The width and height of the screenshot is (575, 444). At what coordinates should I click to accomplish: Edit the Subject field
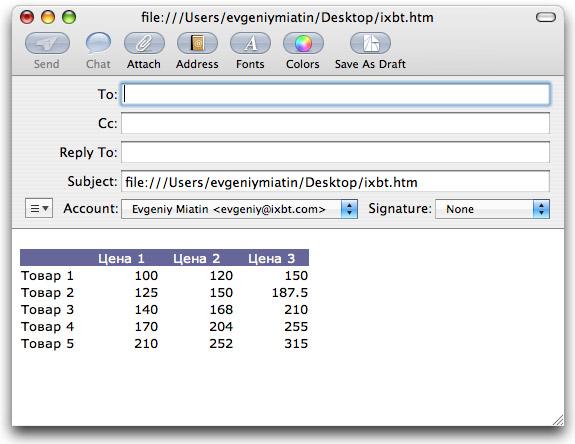tap(336, 181)
